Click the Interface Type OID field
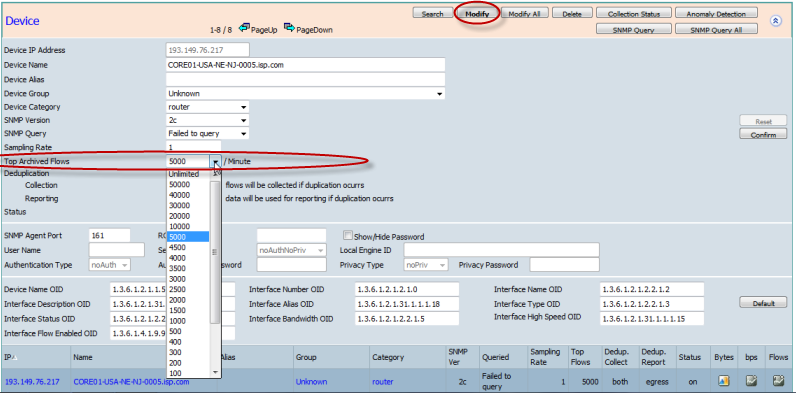The width and height of the screenshot is (796, 393). (x=652, y=304)
